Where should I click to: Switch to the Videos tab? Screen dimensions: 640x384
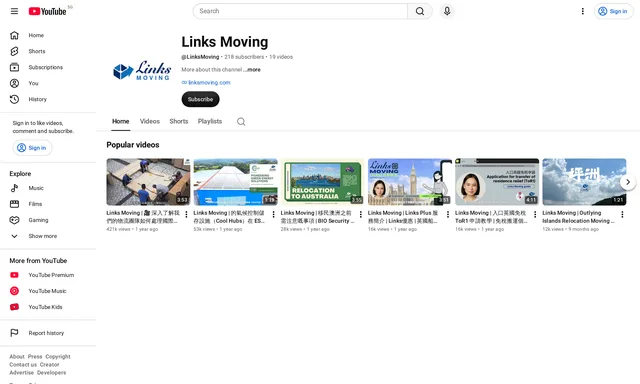pos(150,122)
